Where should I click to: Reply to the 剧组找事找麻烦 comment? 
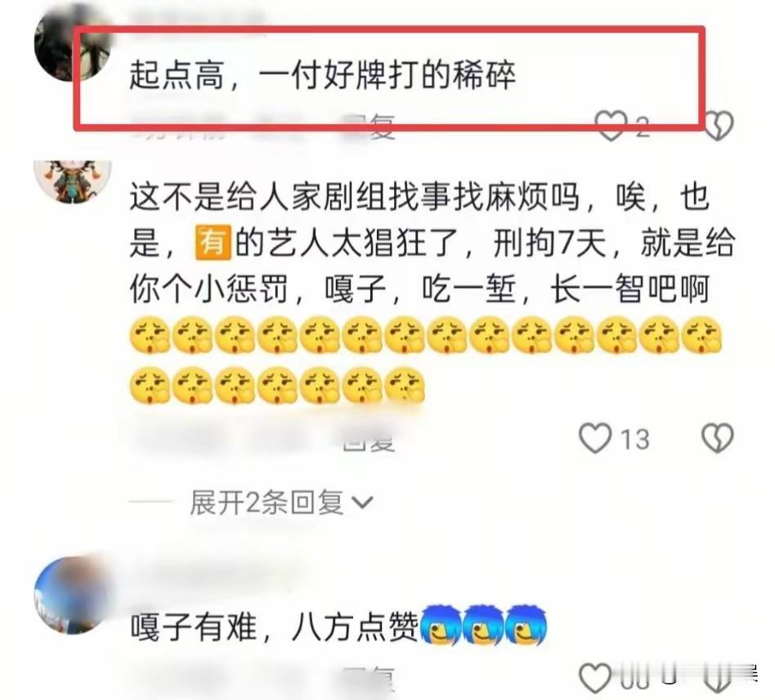click(370, 439)
